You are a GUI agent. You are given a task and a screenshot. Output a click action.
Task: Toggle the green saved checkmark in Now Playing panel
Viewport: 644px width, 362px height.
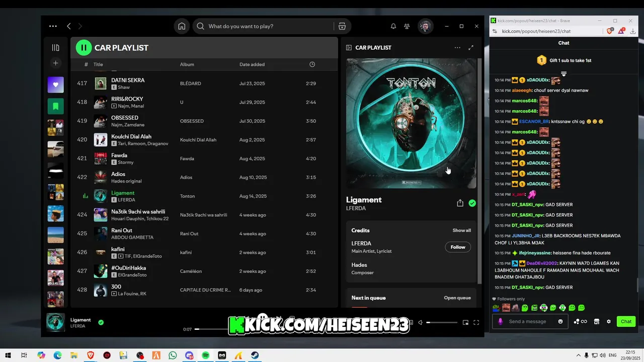click(x=472, y=203)
